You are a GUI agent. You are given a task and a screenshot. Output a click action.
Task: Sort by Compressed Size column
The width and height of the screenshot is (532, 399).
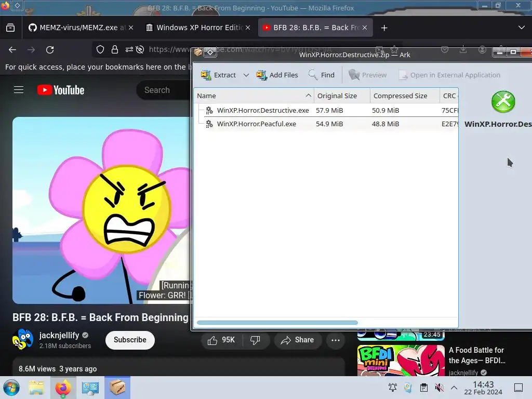405,96
